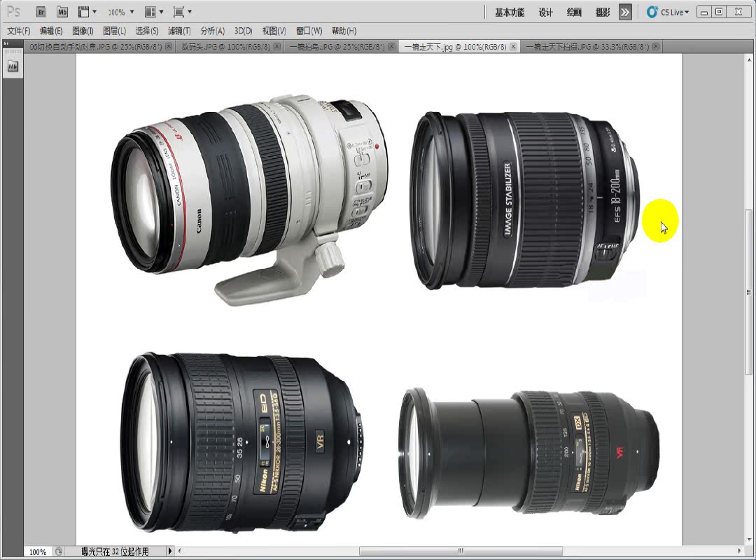756x560 pixels.
Task: Switch to the 基本功能 workspace
Action: click(x=510, y=13)
